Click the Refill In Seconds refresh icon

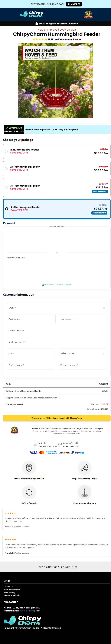pos(29,492)
